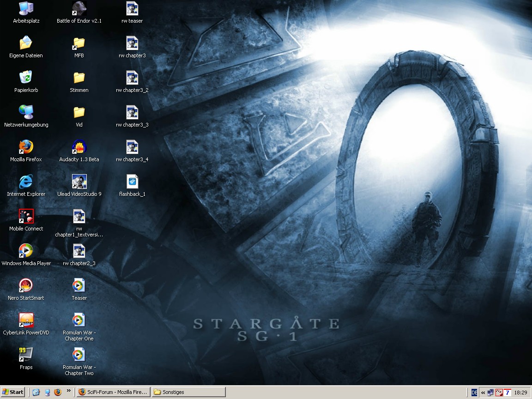Switch to the SciFi-Forum Mozilla Firefox window

(x=113, y=392)
